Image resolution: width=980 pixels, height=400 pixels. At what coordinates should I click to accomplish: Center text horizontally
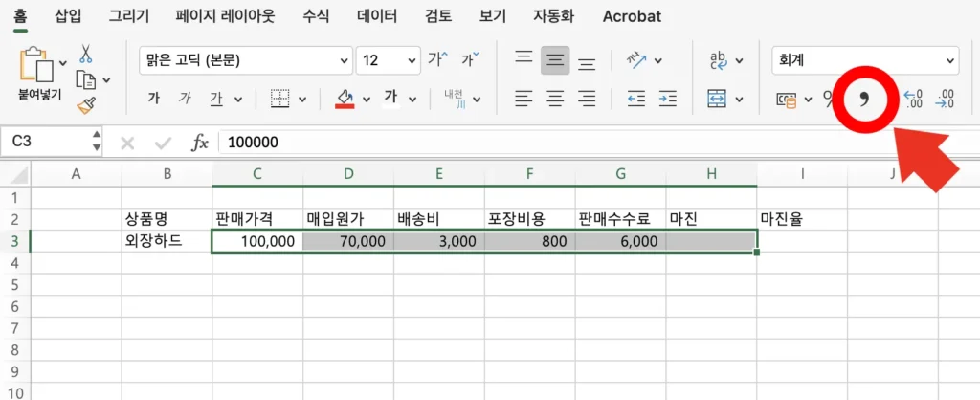click(x=555, y=99)
